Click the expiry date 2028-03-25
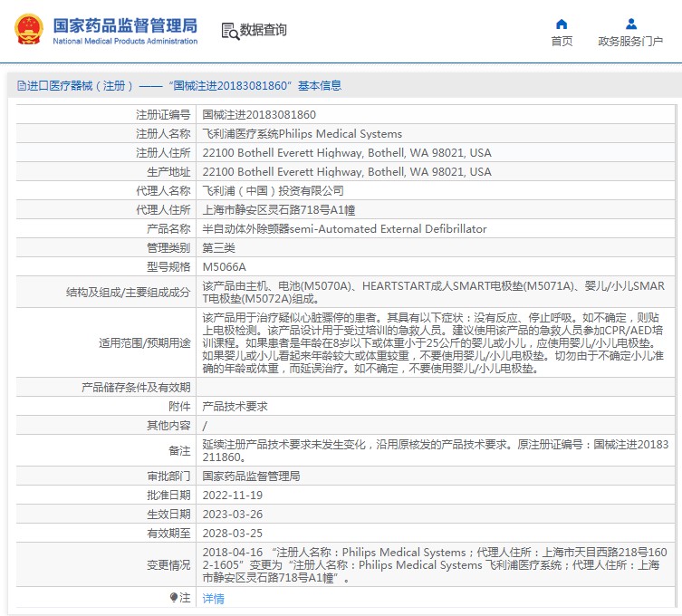 coord(232,534)
